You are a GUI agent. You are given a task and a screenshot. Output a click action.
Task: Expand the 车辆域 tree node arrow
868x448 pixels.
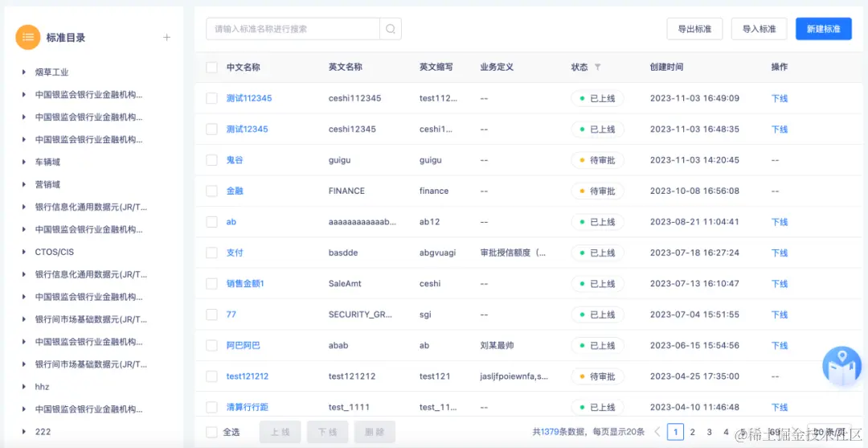click(x=24, y=162)
